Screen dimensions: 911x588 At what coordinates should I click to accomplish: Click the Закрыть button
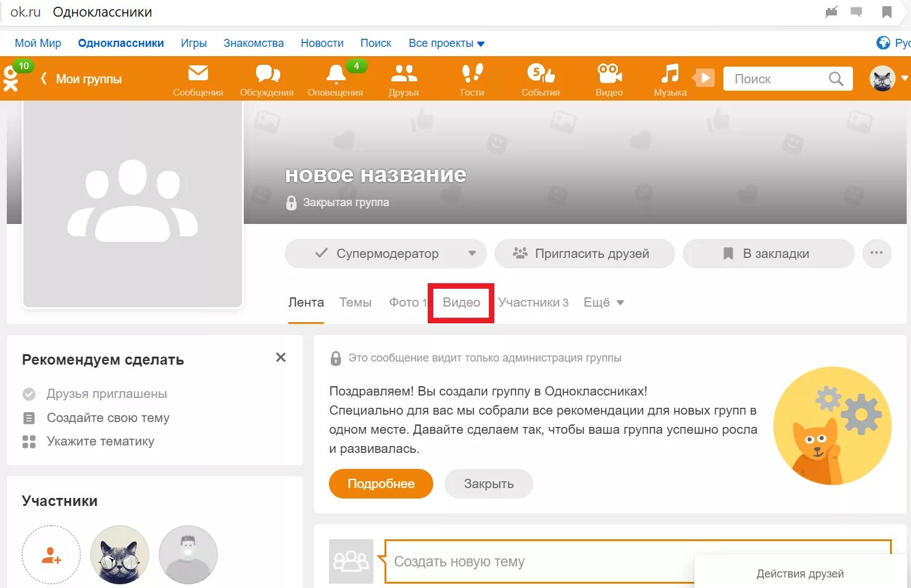click(x=489, y=484)
